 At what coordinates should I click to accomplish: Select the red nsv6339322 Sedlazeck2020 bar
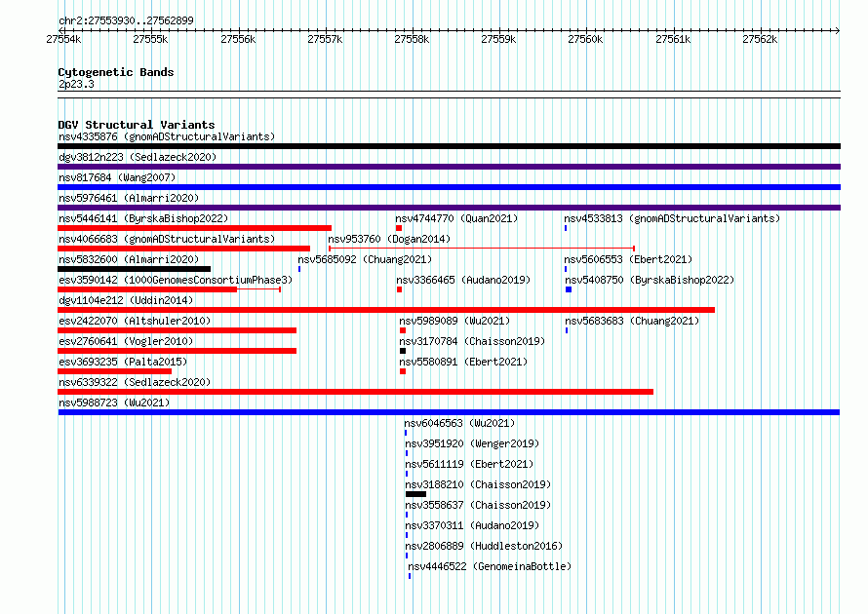tap(355, 392)
